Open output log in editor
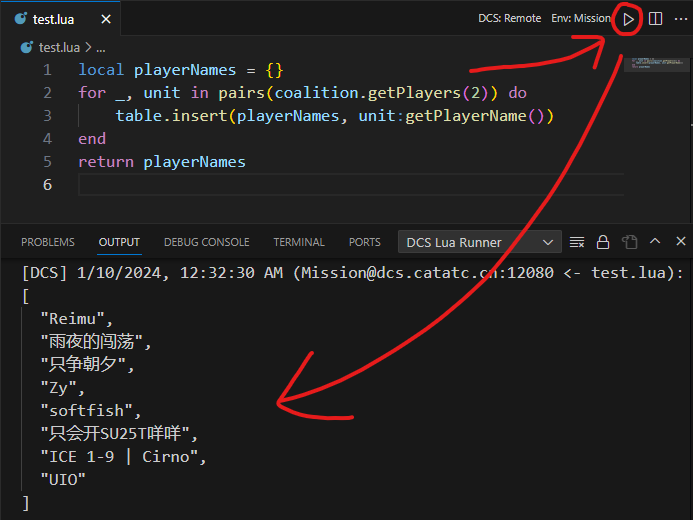The image size is (693, 520). (629, 242)
